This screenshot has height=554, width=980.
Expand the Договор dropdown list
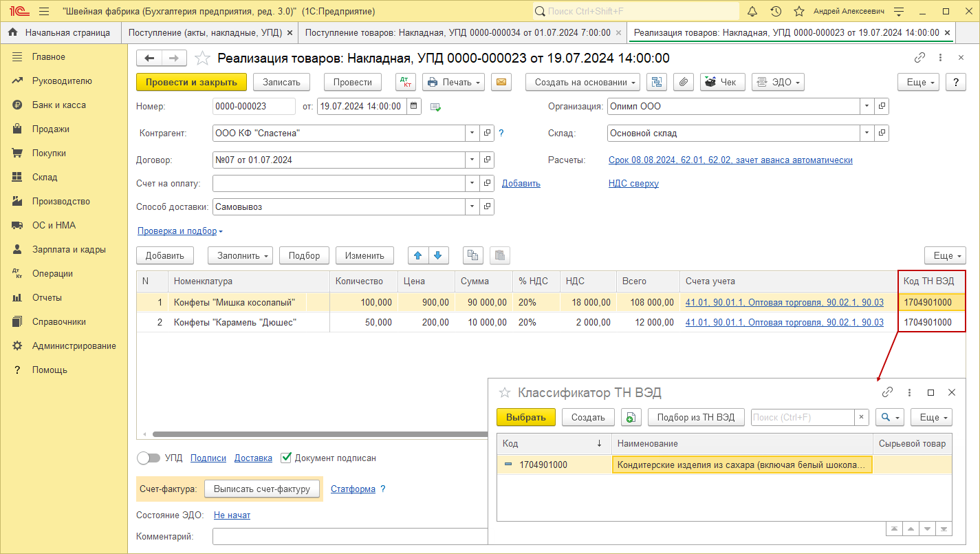click(472, 160)
